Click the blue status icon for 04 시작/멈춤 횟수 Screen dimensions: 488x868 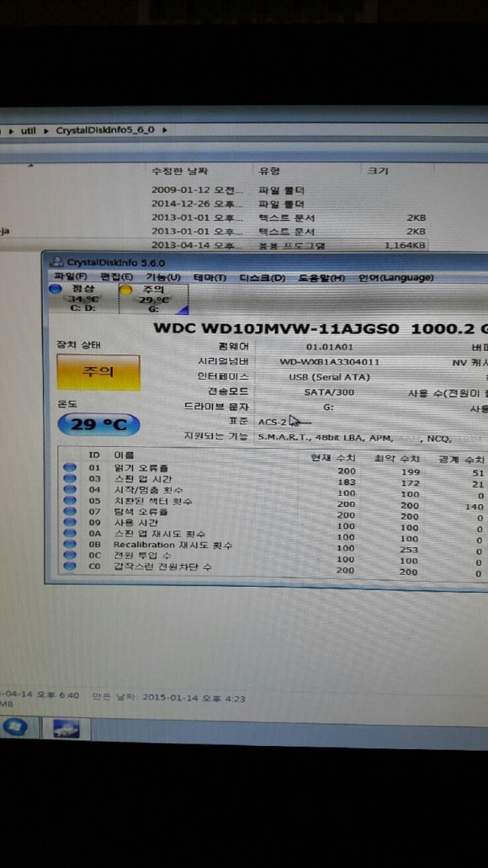(70, 489)
